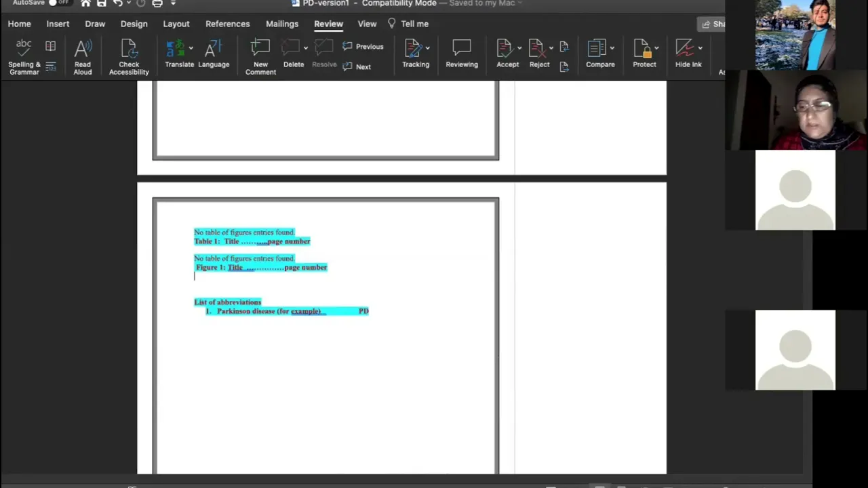
Task: Click the Share button
Action: click(712, 24)
